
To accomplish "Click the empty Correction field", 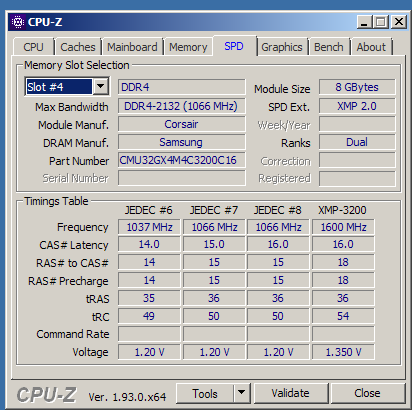I will [357, 160].
